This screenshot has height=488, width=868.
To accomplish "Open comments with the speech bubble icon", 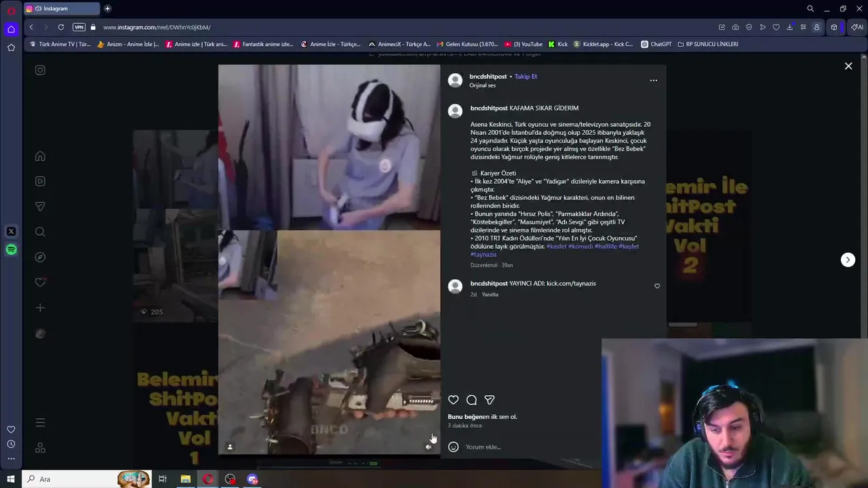I will 471,400.
